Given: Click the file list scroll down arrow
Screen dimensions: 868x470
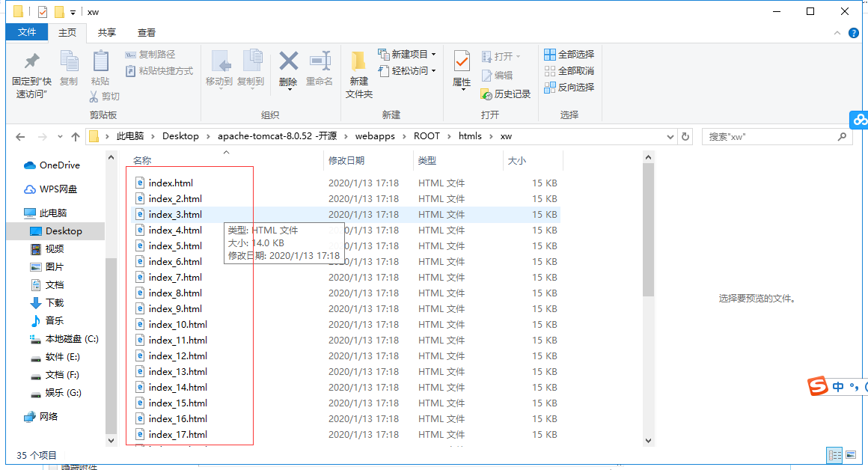Looking at the screenshot, I should tap(648, 441).
